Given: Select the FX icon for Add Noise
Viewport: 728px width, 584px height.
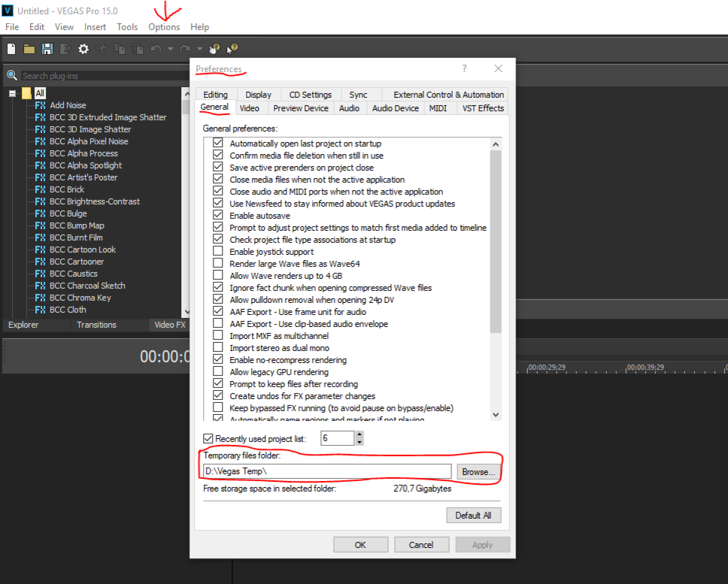Looking at the screenshot, I should [41, 105].
